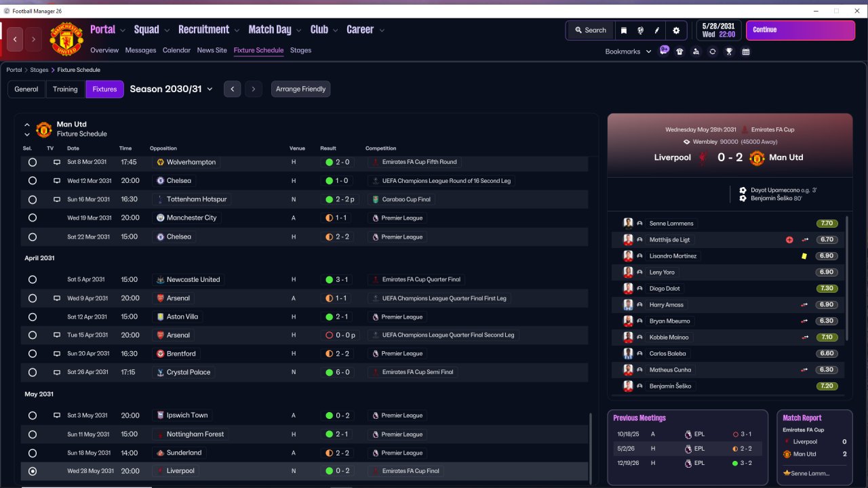
Task: Select the Nottingham Forest fixture radio button
Action: click(x=33, y=434)
